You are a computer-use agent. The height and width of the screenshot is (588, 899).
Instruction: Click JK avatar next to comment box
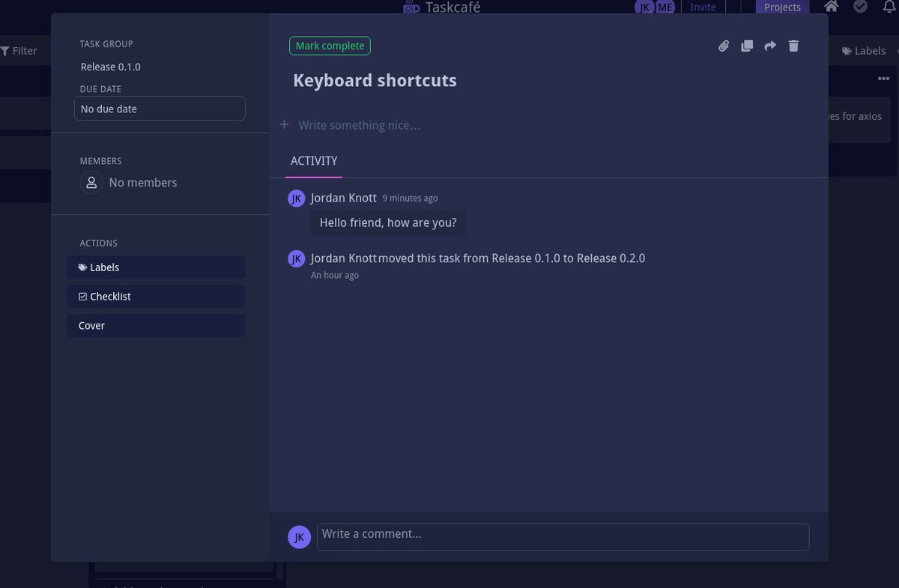[299, 536]
